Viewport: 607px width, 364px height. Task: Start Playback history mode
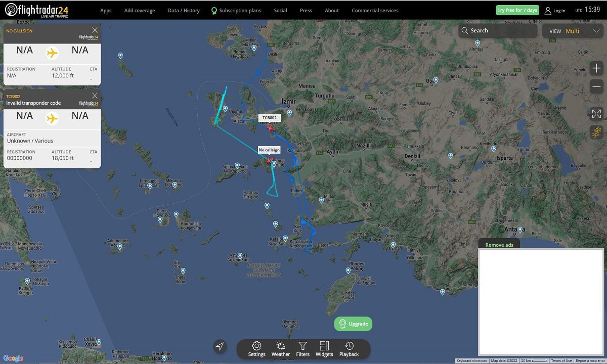click(349, 349)
